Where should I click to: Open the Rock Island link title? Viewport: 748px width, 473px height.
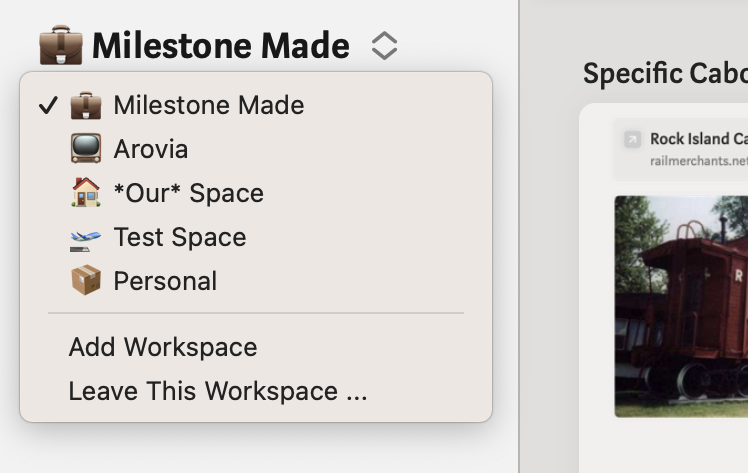pyautogui.click(x=698, y=139)
